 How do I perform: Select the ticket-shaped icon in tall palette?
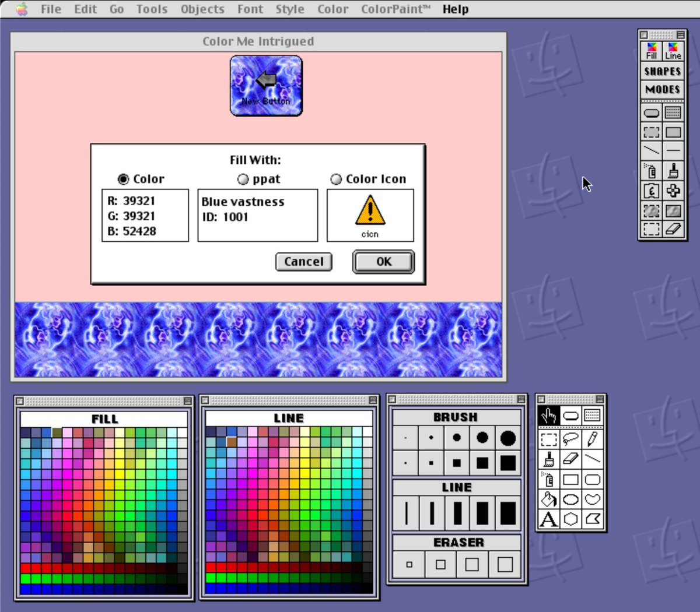[x=652, y=190]
